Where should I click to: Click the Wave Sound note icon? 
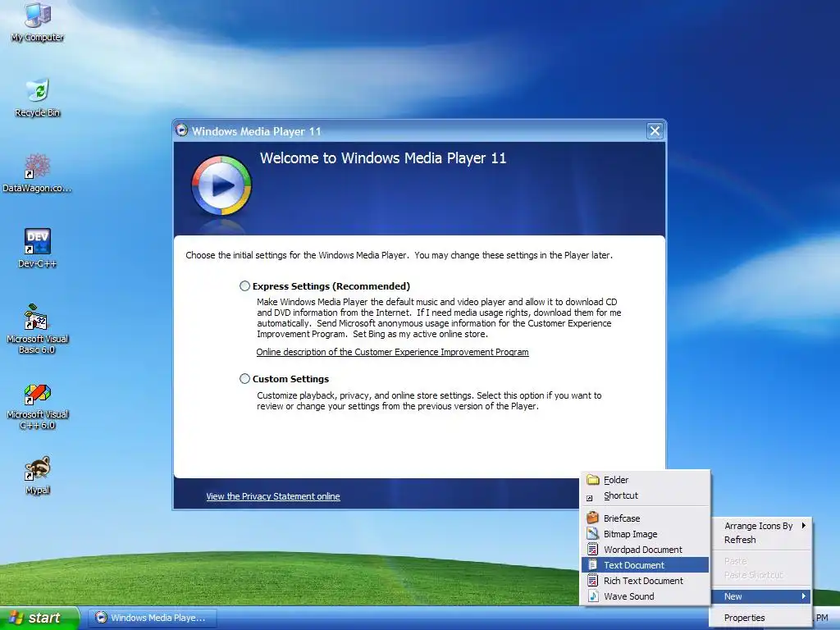click(x=592, y=596)
